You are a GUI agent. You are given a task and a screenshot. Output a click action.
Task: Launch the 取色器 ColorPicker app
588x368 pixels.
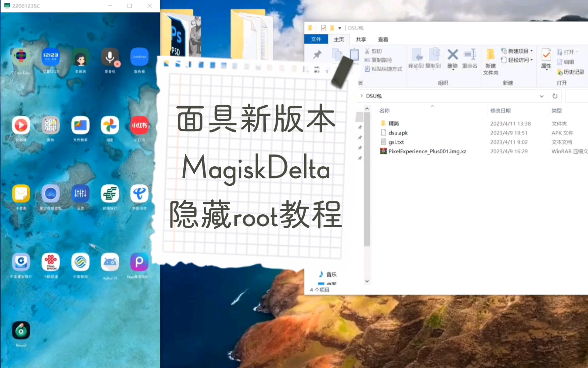140,57
